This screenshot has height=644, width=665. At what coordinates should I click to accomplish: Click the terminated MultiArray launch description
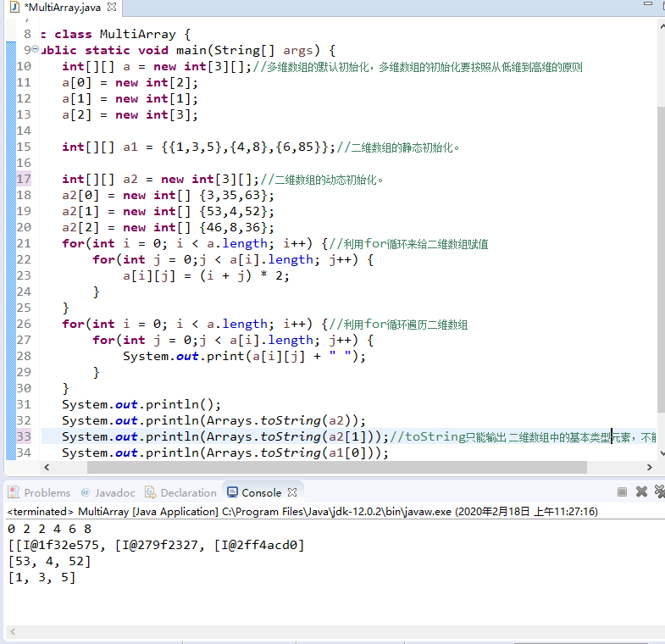[x=302, y=512]
